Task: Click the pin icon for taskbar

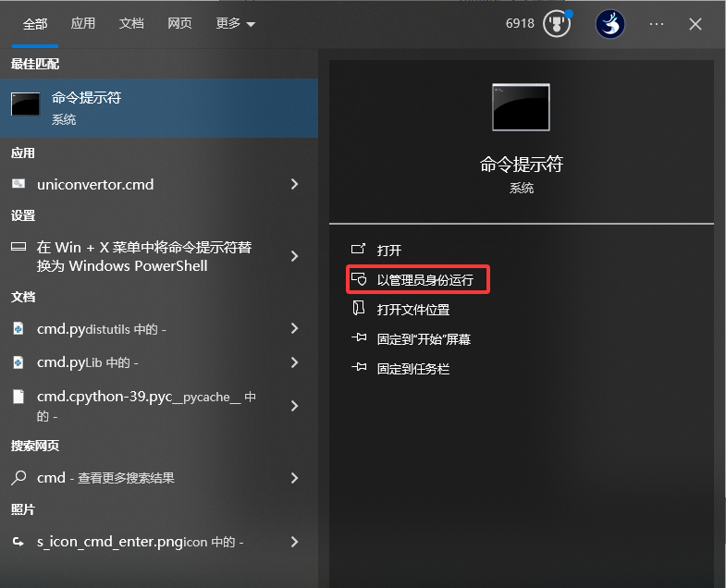Action: pos(359,367)
